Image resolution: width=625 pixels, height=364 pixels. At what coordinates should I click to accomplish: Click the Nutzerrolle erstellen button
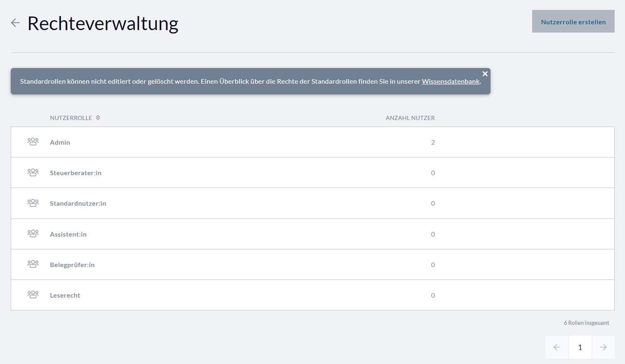[573, 22]
